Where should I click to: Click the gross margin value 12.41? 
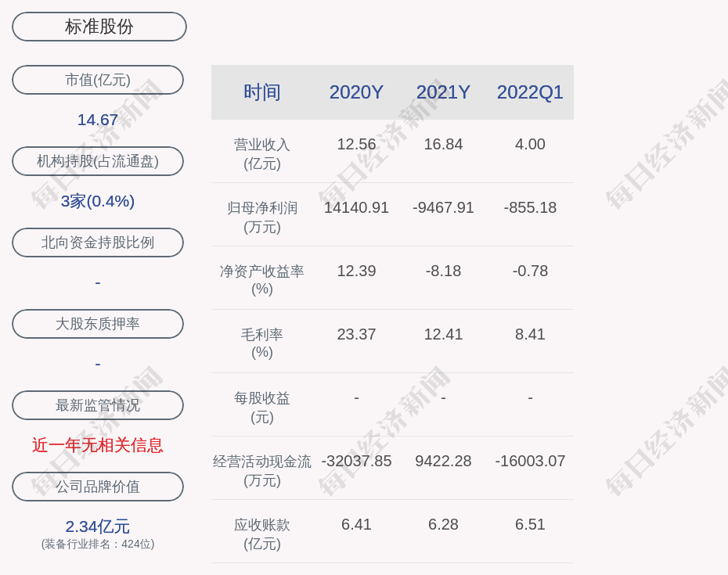(443, 334)
